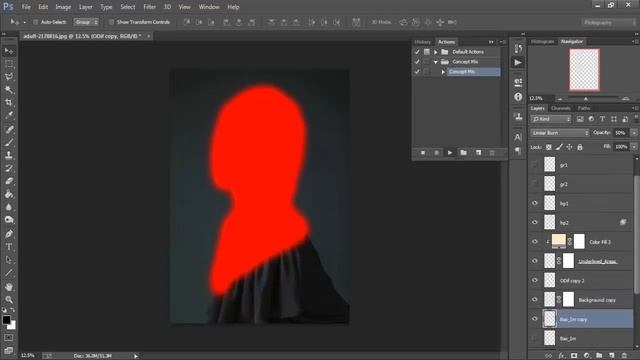640x360 pixels.
Task: Open the Opacity slider arrow
Action: tap(634, 133)
